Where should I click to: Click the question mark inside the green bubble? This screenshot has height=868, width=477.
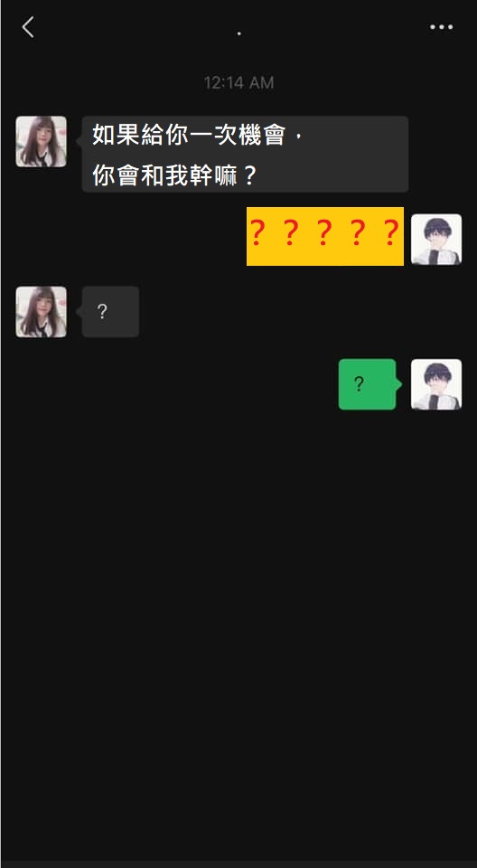pyautogui.click(x=359, y=384)
